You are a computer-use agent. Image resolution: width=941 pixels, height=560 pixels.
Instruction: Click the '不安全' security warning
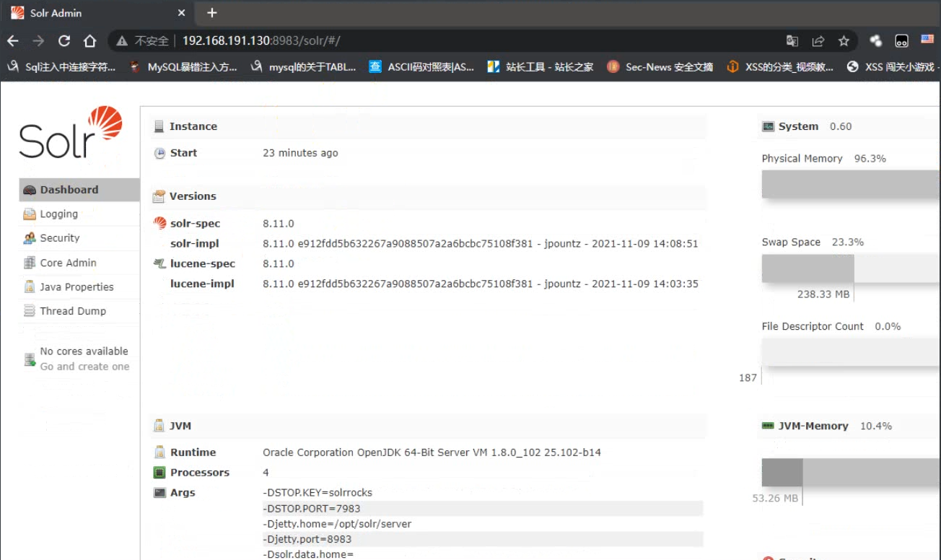coord(143,41)
